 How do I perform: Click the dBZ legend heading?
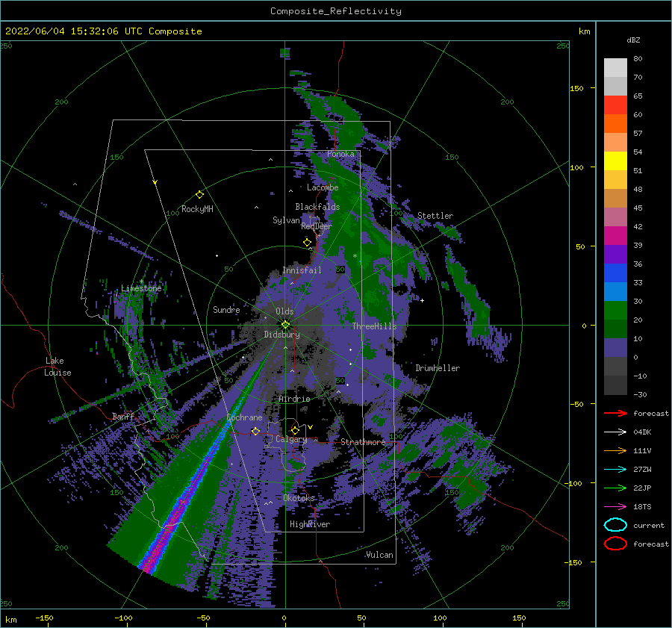[633, 40]
